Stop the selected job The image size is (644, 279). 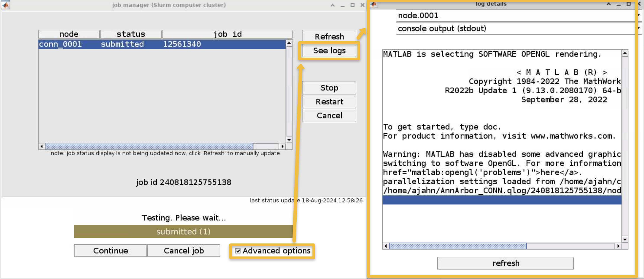(329, 88)
